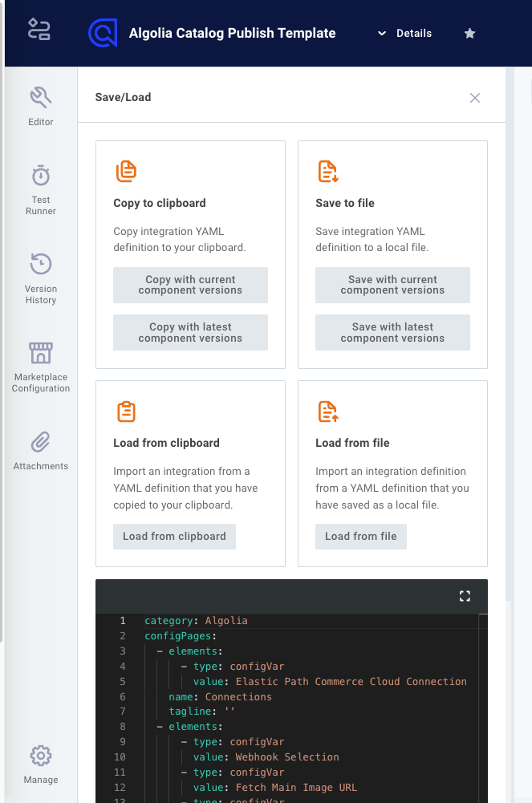This screenshot has width=532, height=803.
Task: Click the Load from file card icon
Action: point(328,412)
